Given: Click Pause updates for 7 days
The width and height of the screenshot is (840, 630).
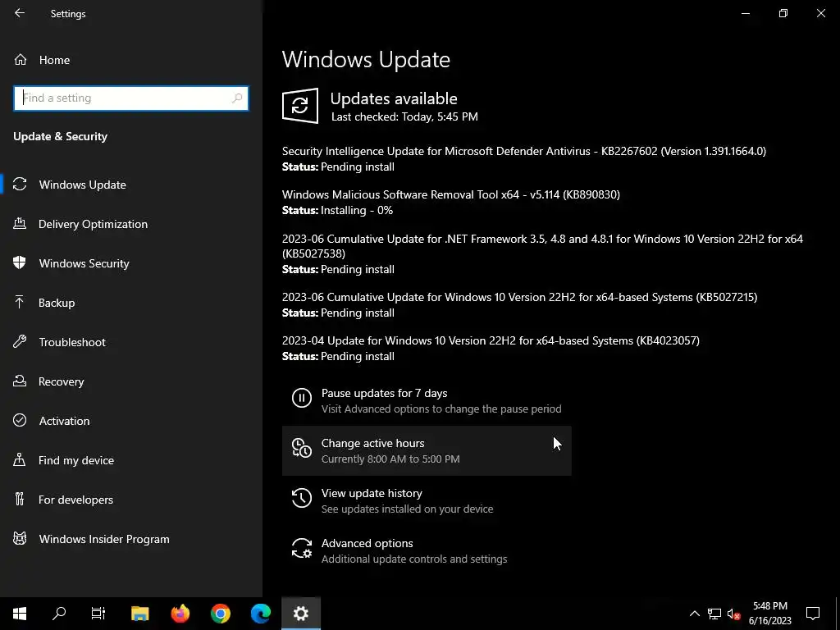Looking at the screenshot, I should coord(427,400).
